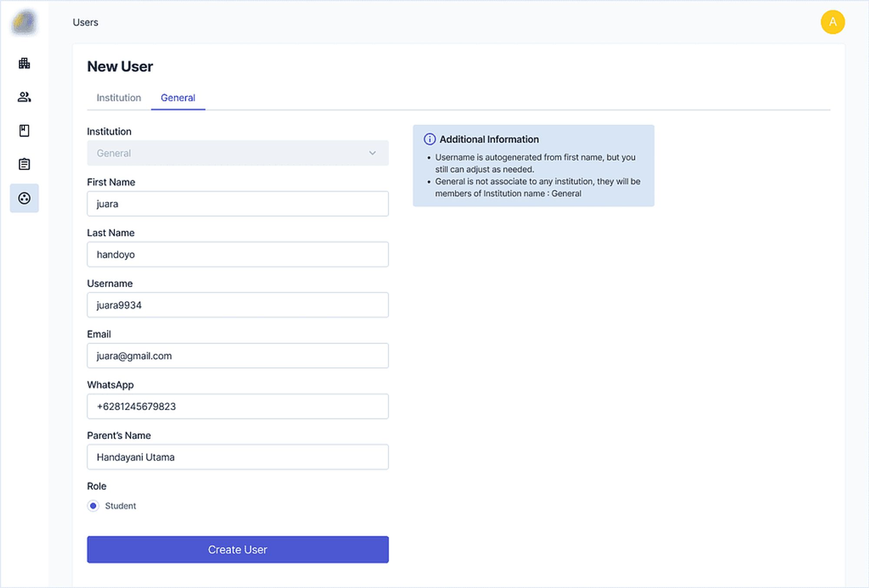This screenshot has height=588, width=869.
Task: Click the Additional Information heading text
Action: (x=489, y=139)
